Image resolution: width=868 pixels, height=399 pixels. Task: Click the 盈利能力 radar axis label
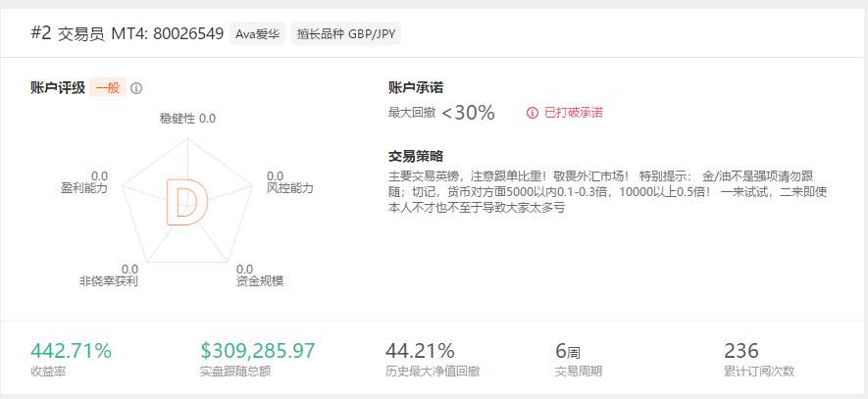click(x=84, y=188)
